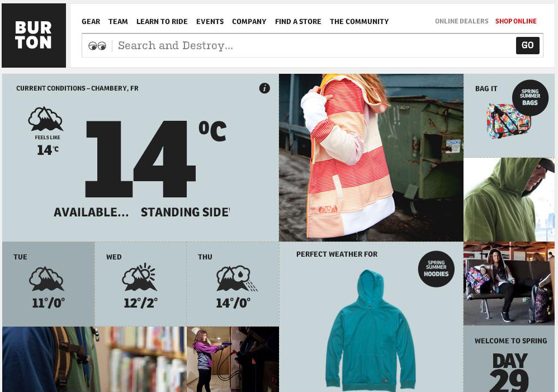This screenshot has width=558, height=392.
Task: Follow the Online Dealers link
Action: tap(462, 21)
